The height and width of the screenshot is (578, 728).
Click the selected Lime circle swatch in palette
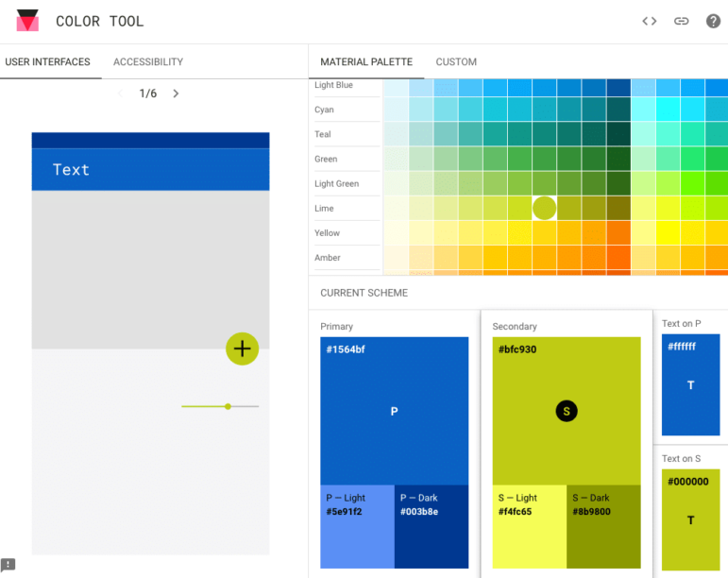coord(544,208)
